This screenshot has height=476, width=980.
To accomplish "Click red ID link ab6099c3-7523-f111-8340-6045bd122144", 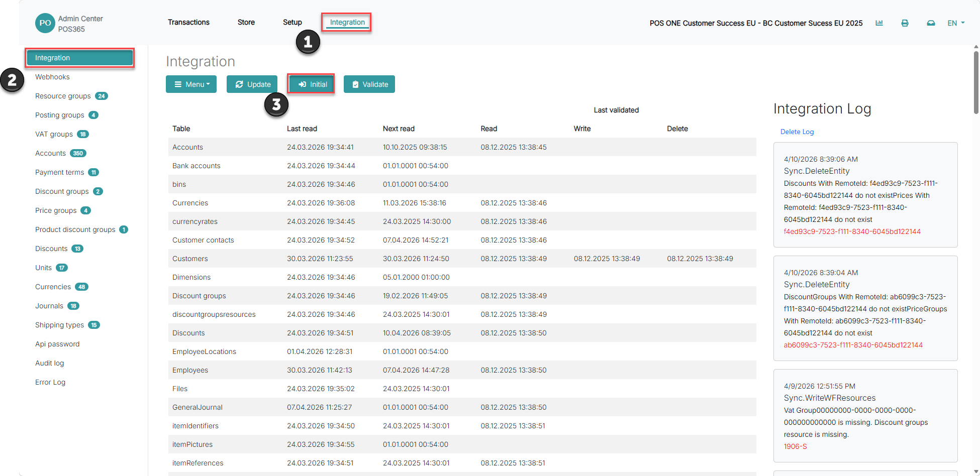I will [x=853, y=345].
